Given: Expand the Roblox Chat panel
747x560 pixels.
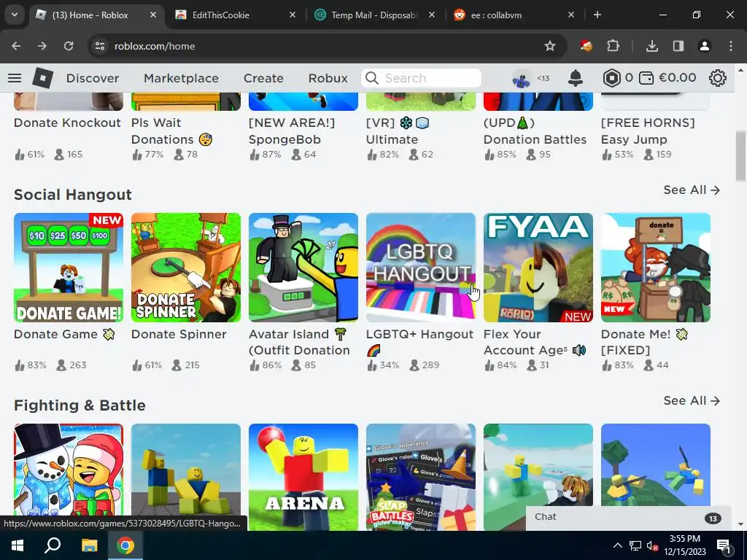Looking at the screenshot, I should pos(628,518).
